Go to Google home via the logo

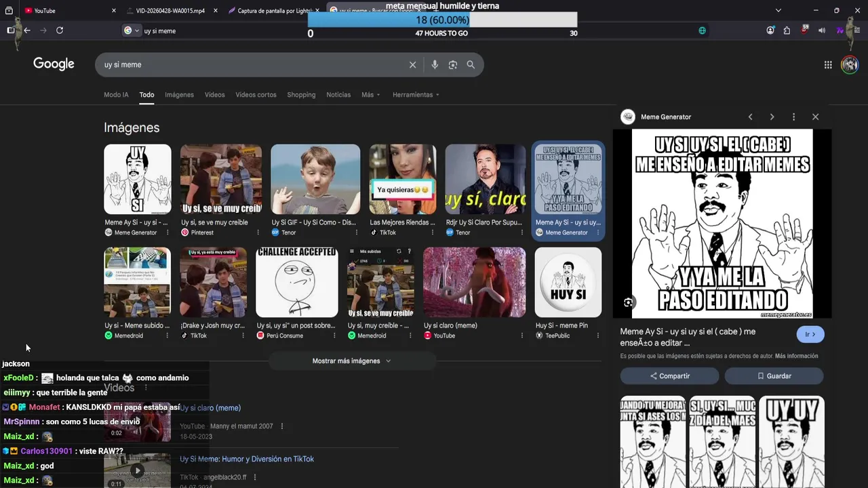point(54,64)
